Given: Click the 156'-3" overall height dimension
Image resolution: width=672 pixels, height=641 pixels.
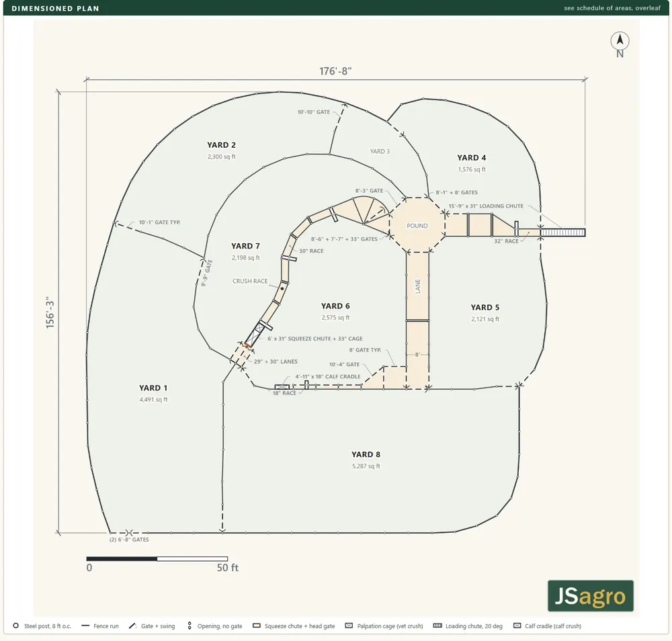Looking at the screenshot, I should [x=50, y=312].
